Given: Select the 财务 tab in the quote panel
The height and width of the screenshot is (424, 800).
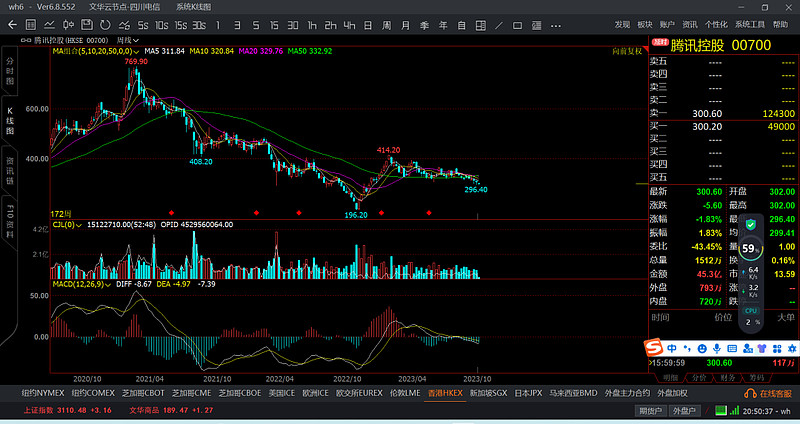Looking at the screenshot, I should click(728, 378).
